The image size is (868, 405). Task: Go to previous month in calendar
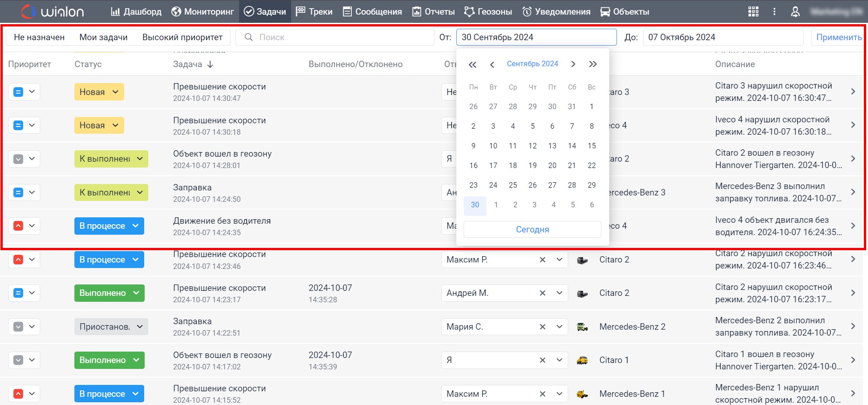[492, 64]
